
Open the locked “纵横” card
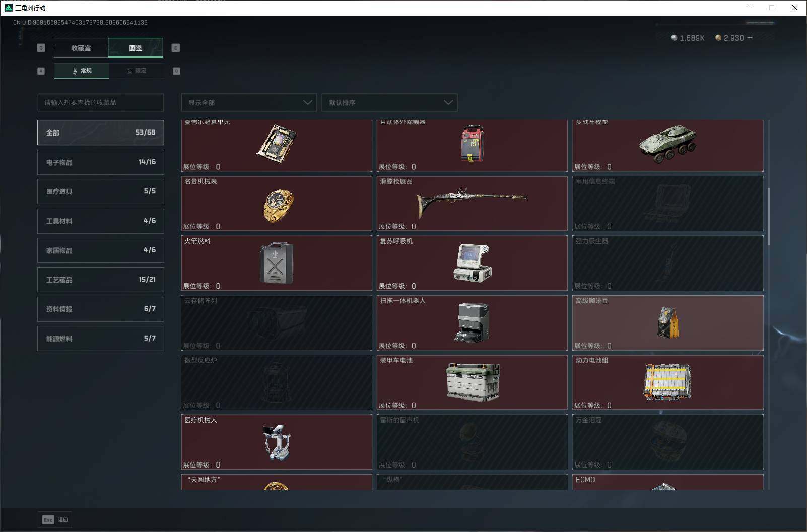pos(472,482)
